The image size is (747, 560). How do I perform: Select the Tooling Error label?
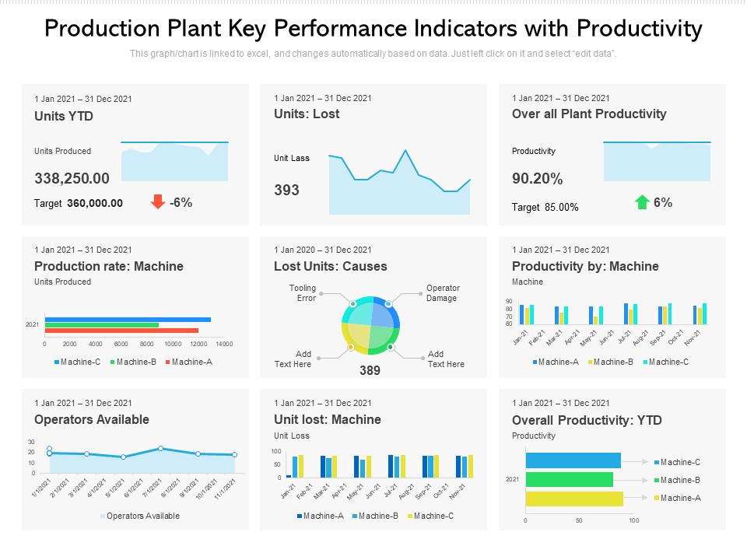pyautogui.click(x=303, y=293)
